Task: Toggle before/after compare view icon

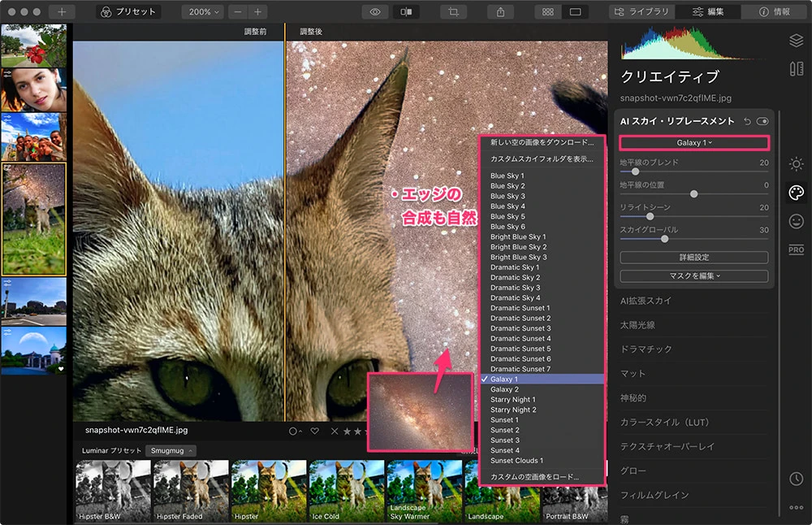Action: click(406, 11)
